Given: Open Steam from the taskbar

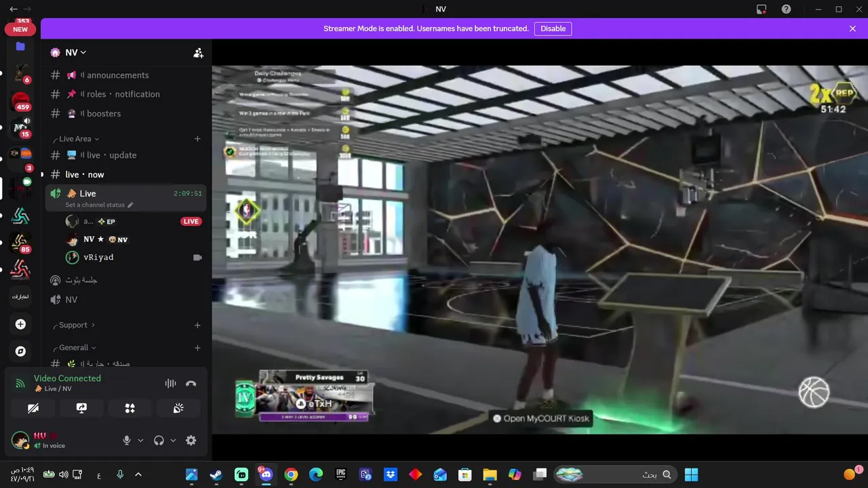Looking at the screenshot, I should click(216, 474).
